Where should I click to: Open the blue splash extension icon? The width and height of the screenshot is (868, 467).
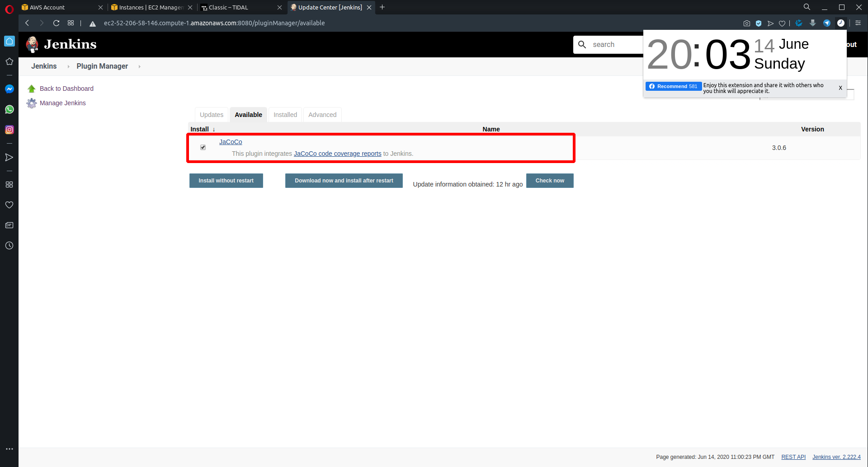click(x=799, y=23)
